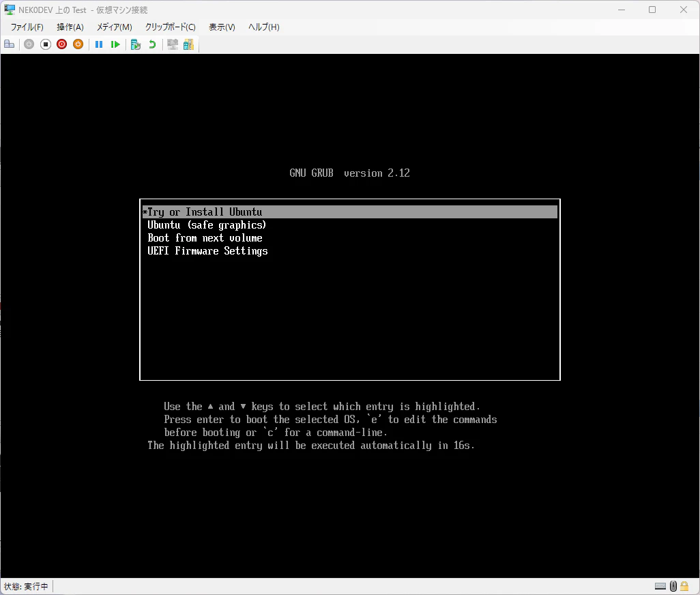The width and height of the screenshot is (700, 595).
Task: Open the ヘルプ(H) menu
Action: pyautogui.click(x=264, y=27)
